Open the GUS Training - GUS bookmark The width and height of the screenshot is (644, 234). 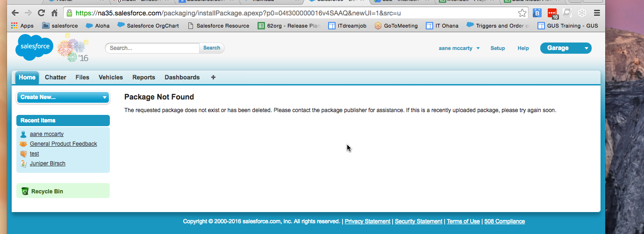568,26
